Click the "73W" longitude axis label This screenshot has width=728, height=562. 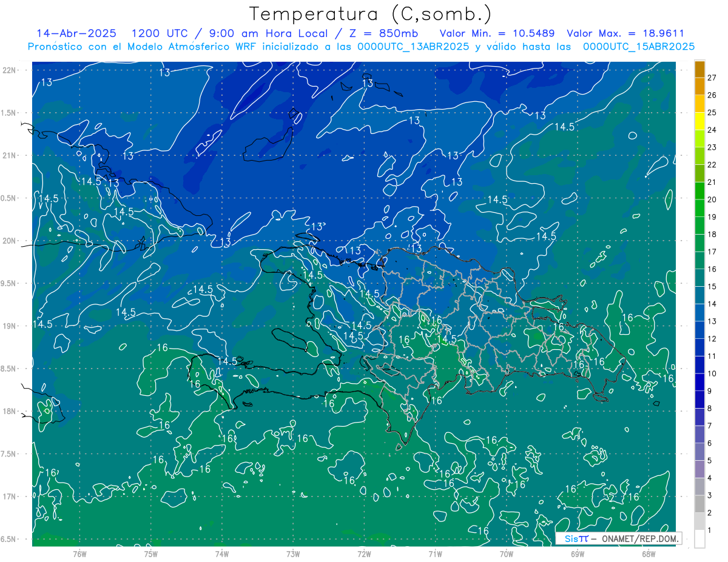(293, 554)
